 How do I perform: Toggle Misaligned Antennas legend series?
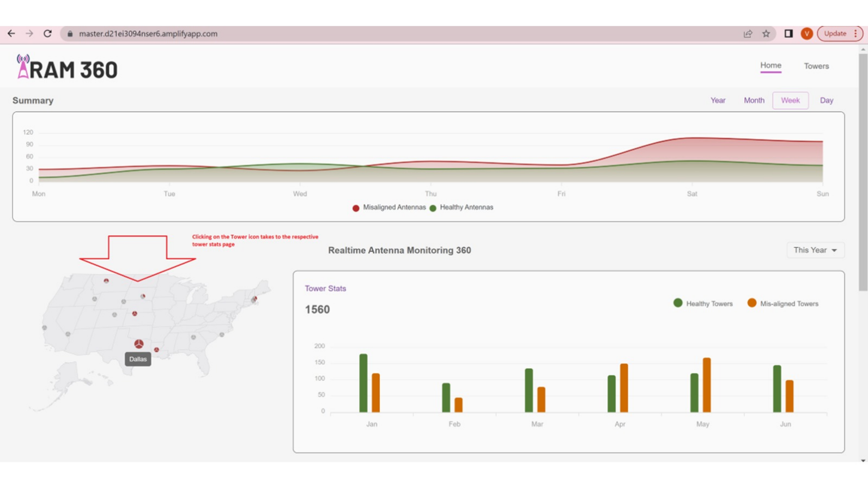pos(389,208)
